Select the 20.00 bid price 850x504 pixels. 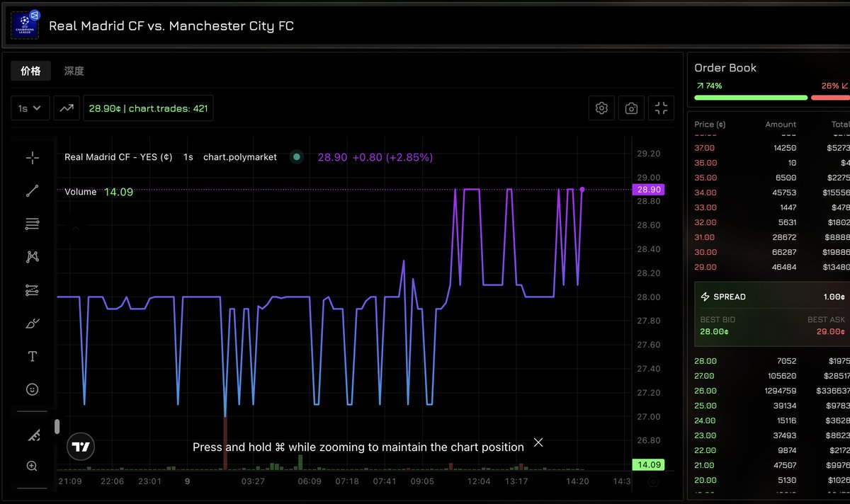pyautogui.click(x=705, y=480)
